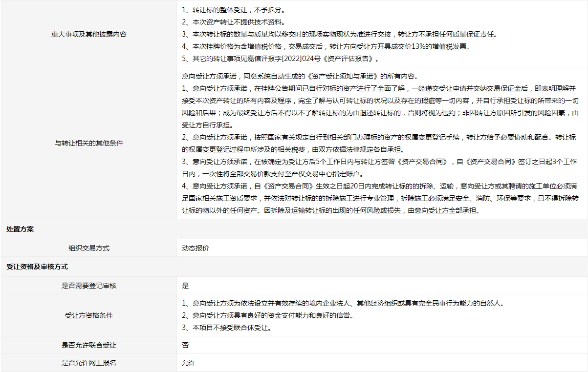Select the line "本次资产转让不提供技术资料"
This screenshot has height=372, width=588.
233,22
